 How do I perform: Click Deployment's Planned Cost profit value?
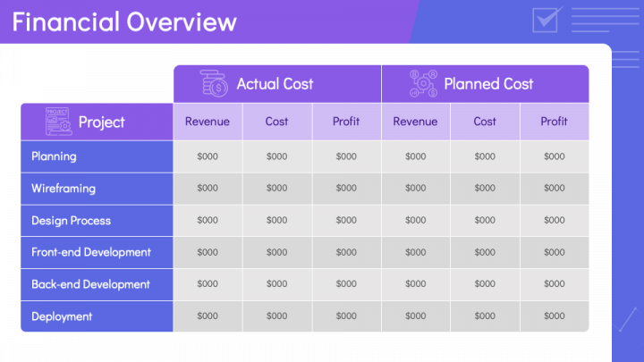(x=554, y=316)
